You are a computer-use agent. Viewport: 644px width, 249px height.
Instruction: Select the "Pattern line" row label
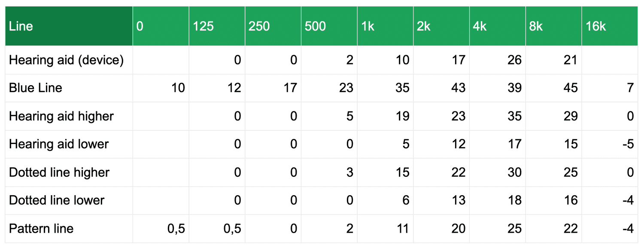click(41, 228)
